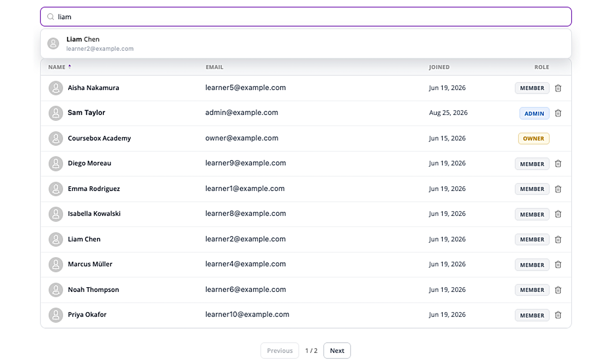The width and height of the screenshot is (614, 364).
Task: Open ADMIN role badge for Sam Taylor
Action: [x=534, y=114]
